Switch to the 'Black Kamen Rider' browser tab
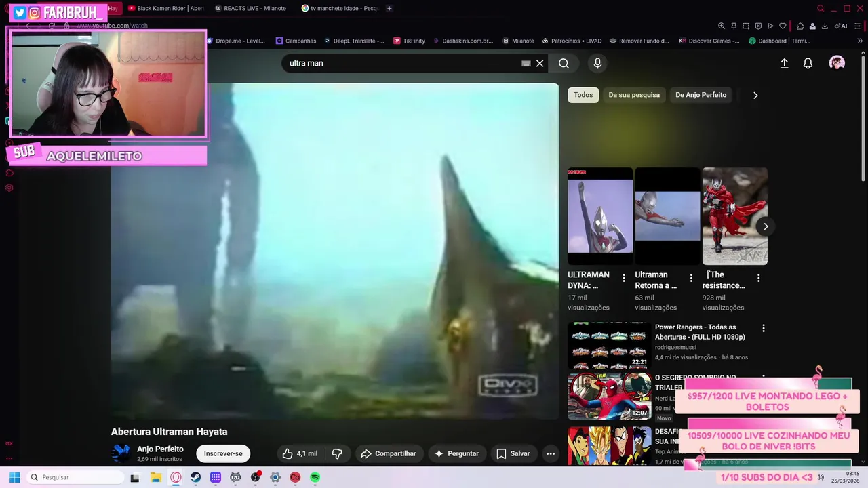 tap(166, 8)
